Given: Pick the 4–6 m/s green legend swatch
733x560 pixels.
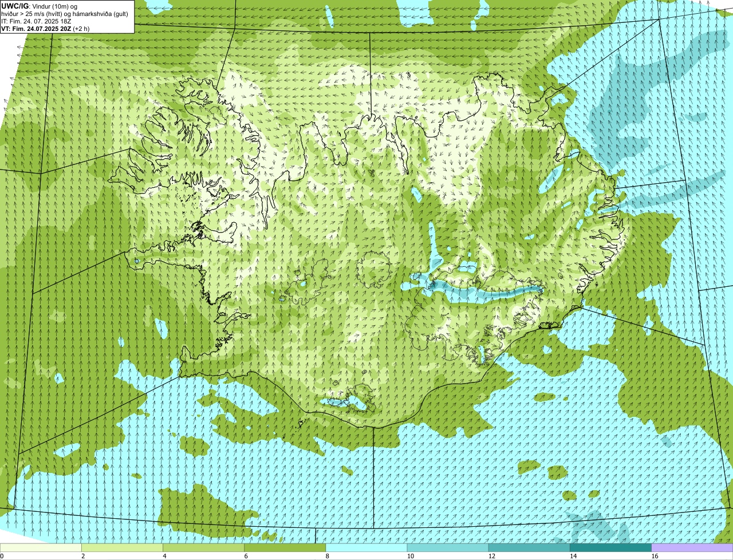Looking at the screenshot, I should (x=203, y=548).
